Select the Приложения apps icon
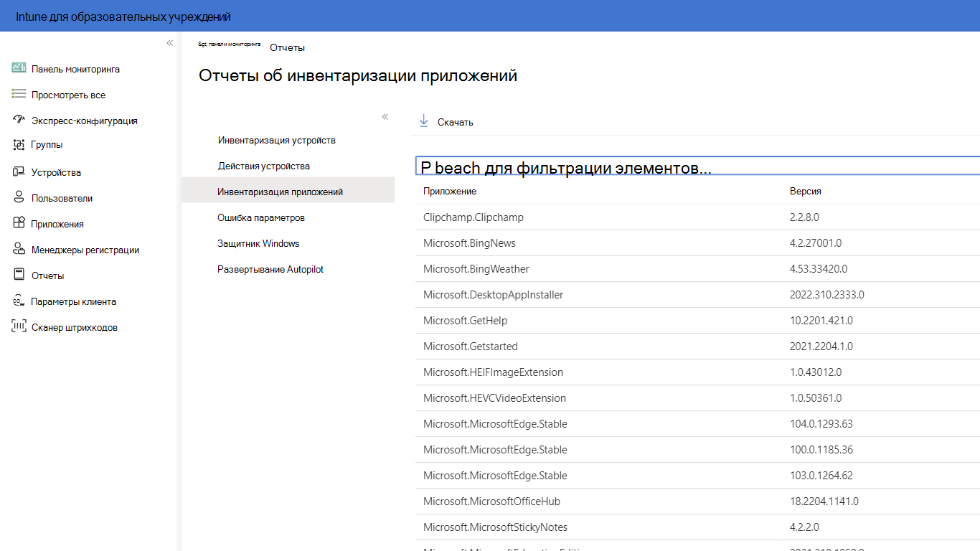This screenshot has height=551, width=980. tap(19, 223)
